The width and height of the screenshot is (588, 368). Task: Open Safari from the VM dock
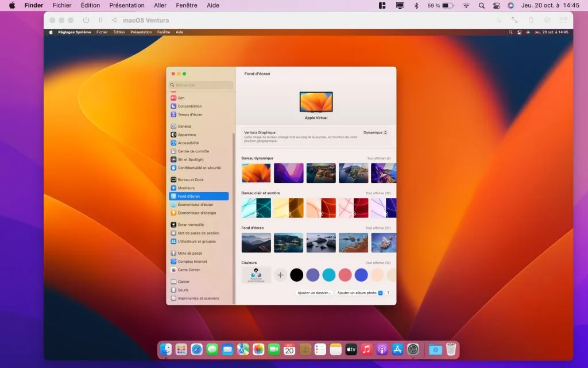tap(196, 350)
